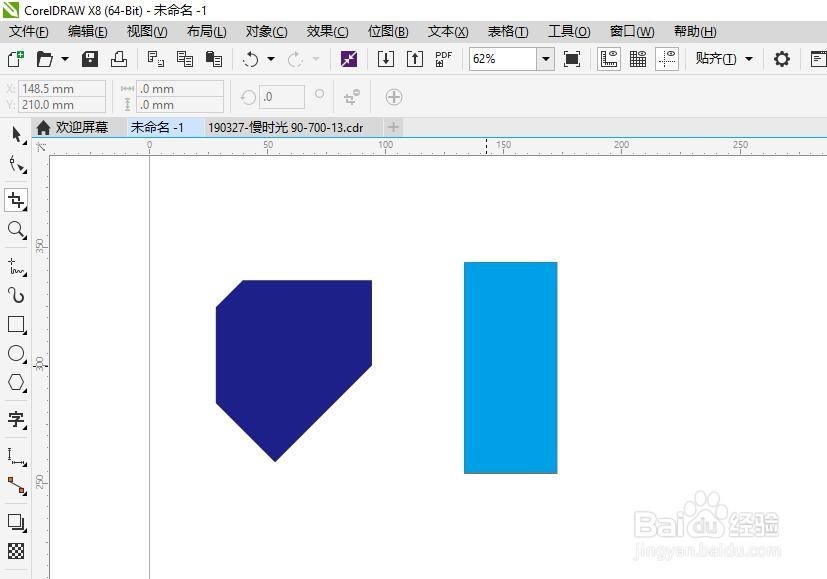
Task: Open the zoom level dropdown arrow
Action: coord(546,59)
